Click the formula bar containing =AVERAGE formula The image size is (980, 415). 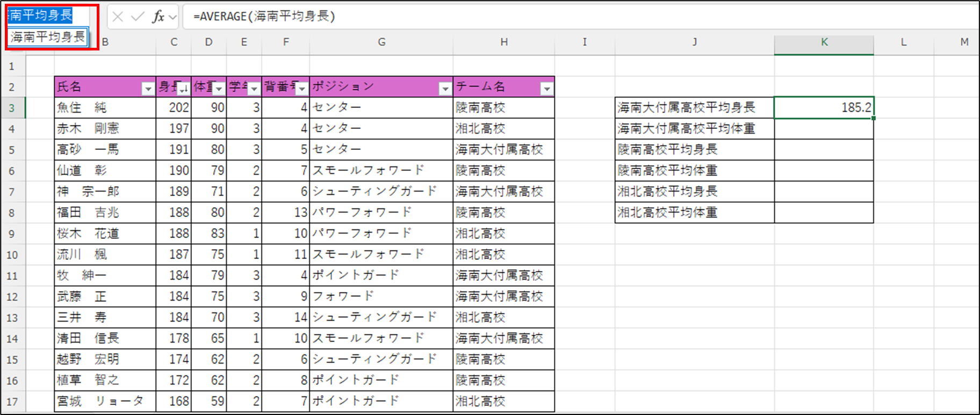(537, 17)
